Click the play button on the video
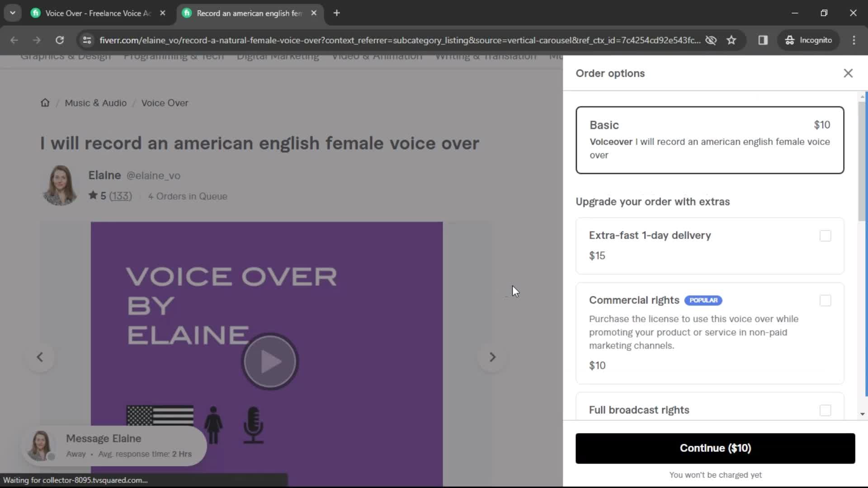Screen dimensions: 868x488 [x=269, y=361]
